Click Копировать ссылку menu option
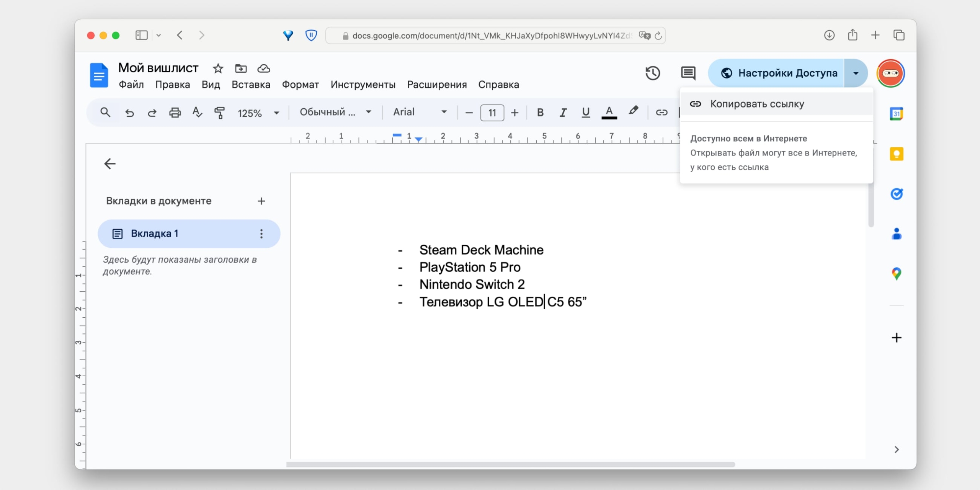Screen dimensions: 980x490 (x=757, y=104)
